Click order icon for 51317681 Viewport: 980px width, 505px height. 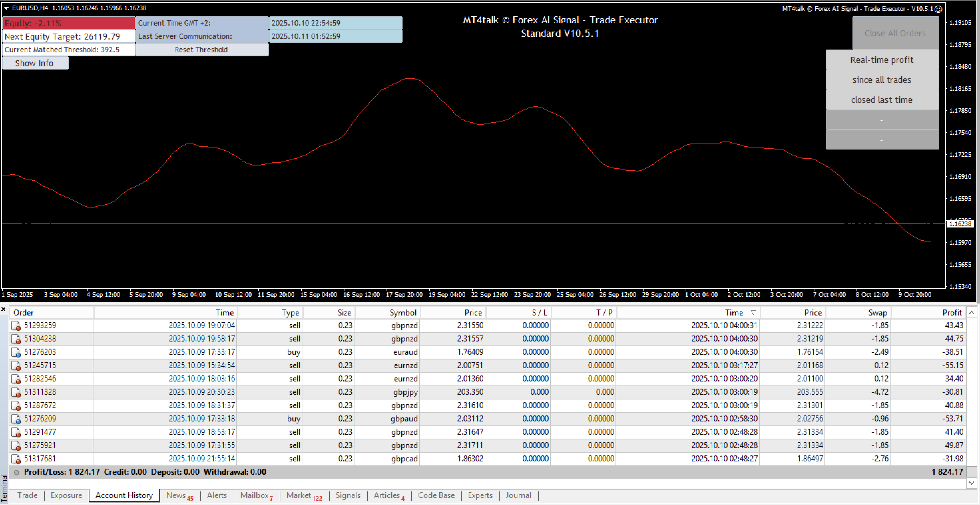coord(16,459)
